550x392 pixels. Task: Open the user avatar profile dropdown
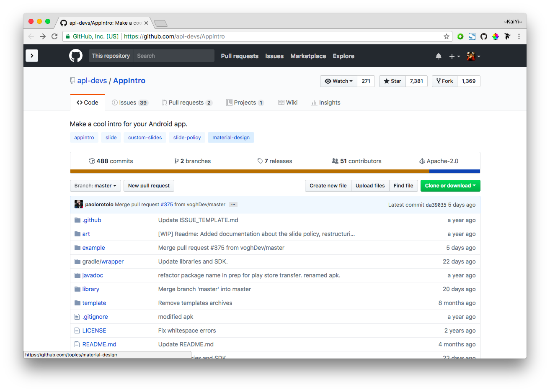pyautogui.click(x=473, y=56)
